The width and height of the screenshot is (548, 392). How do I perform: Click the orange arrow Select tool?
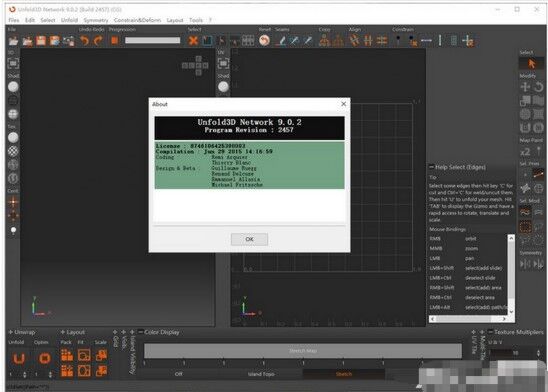click(532, 64)
